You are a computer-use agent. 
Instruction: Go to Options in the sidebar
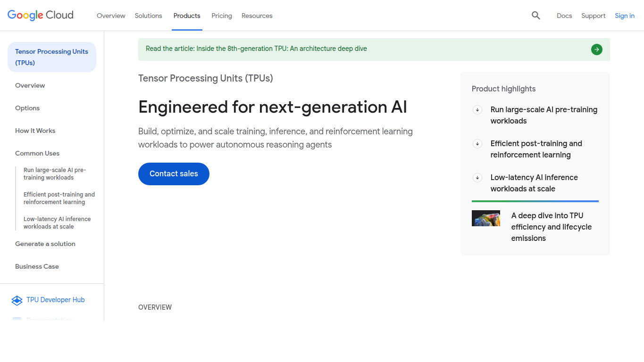click(x=27, y=108)
